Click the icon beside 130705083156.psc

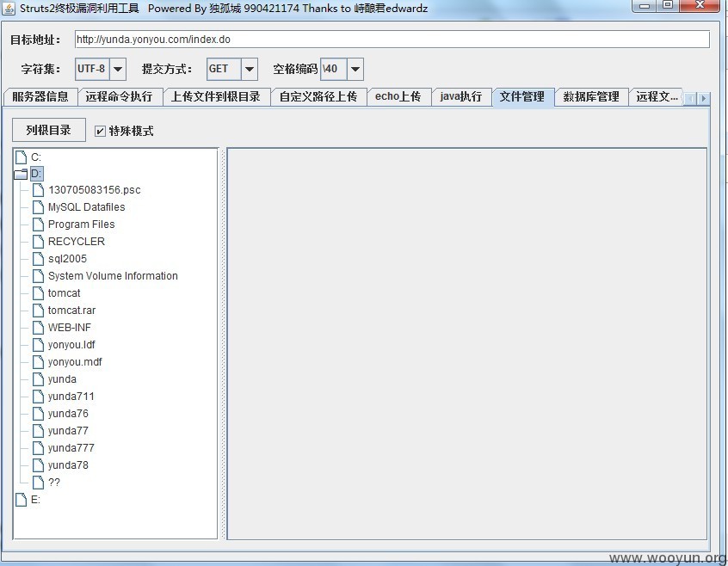point(38,190)
